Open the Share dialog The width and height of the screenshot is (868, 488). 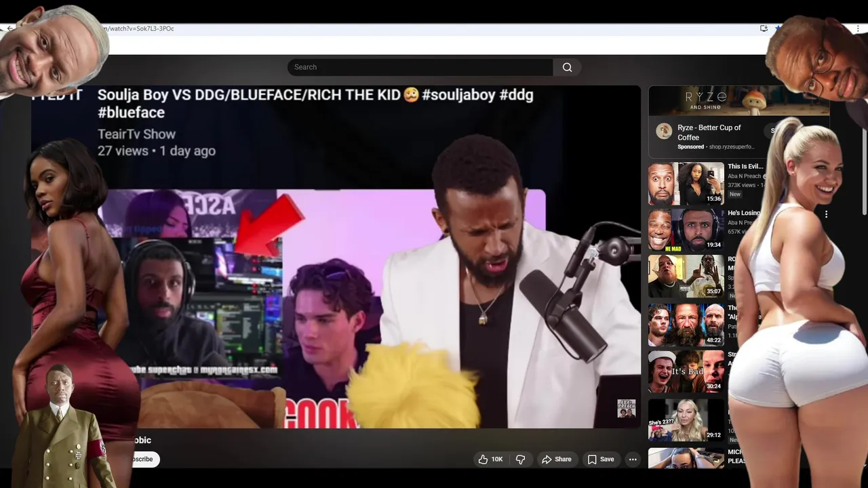tap(556, 459)
